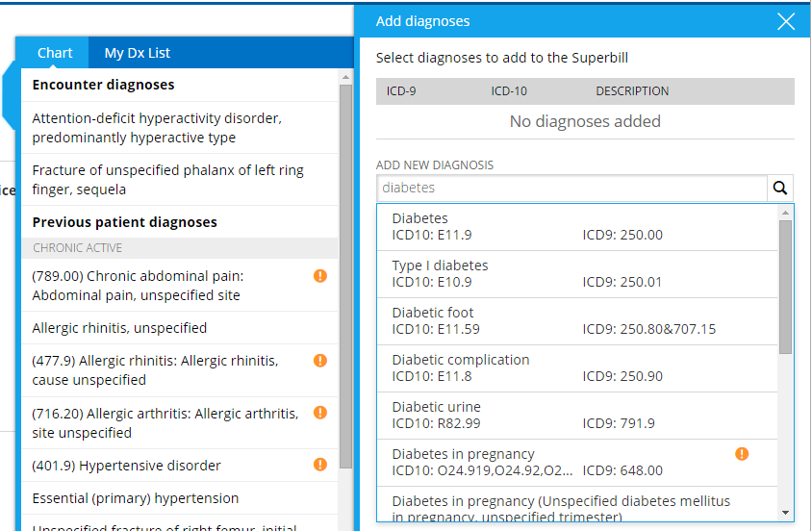Switch to the Chart tab
Image resolution: width=812 pixels, height=531 pixels.
(x=55, y=53)
